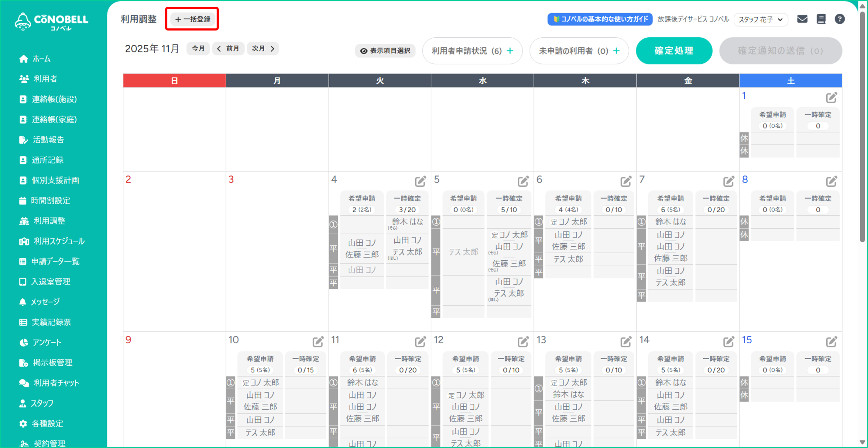Click the ＋一括登録 bulk register button
This screenshot has height=448, width=868.
tap(192, 19)
